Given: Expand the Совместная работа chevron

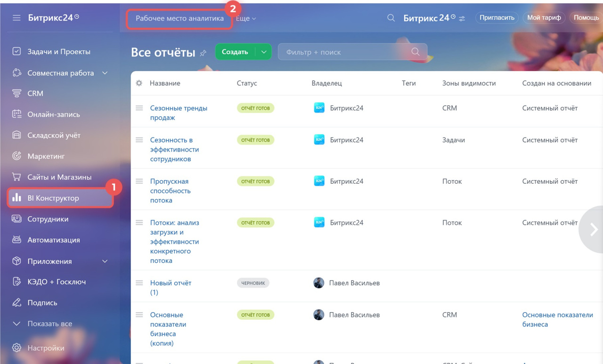Looking at the screenshot, I should tap(105, 73).
